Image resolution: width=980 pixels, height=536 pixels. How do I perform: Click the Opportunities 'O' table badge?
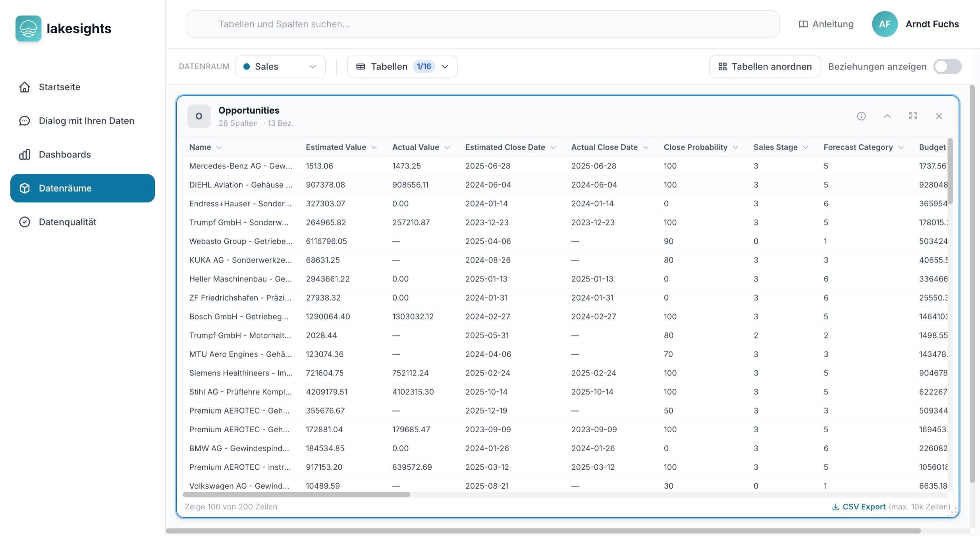tap(199, 116)
